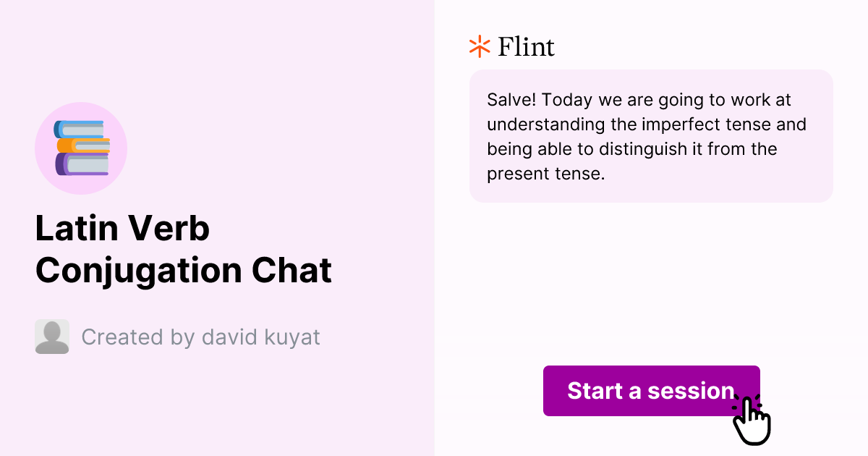This screenshot has height=456, width=868.
Task: Click the word Salve in the message
Action: (508, 100)
